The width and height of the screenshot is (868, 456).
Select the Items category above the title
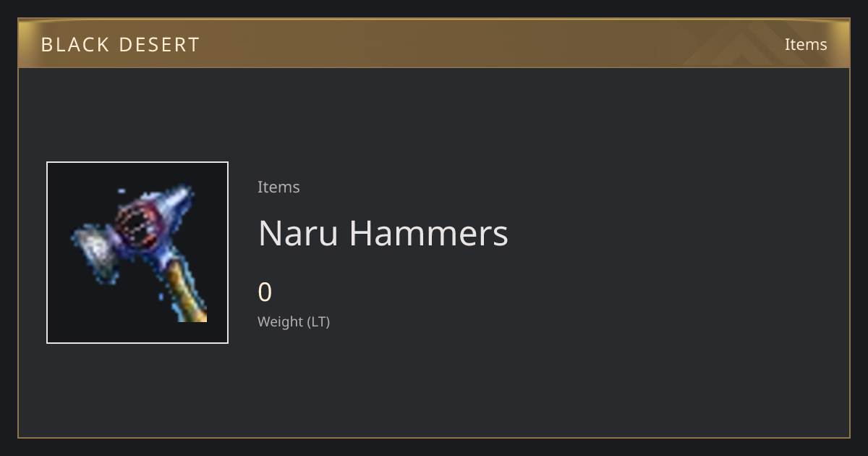278,187
